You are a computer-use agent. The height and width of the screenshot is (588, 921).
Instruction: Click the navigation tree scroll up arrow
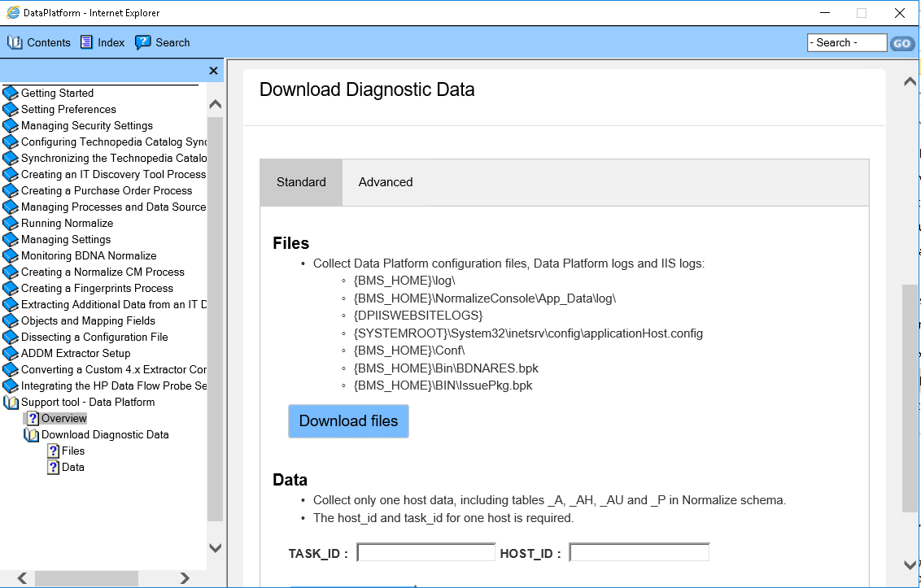[215, 105]
